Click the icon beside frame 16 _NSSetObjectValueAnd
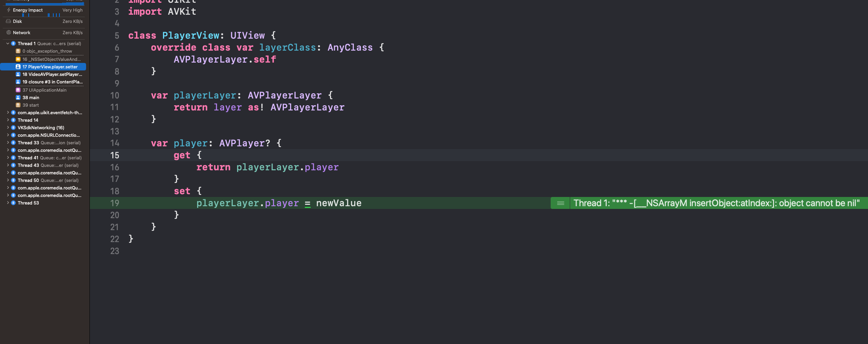868x344 pixels. click(18, 59)
